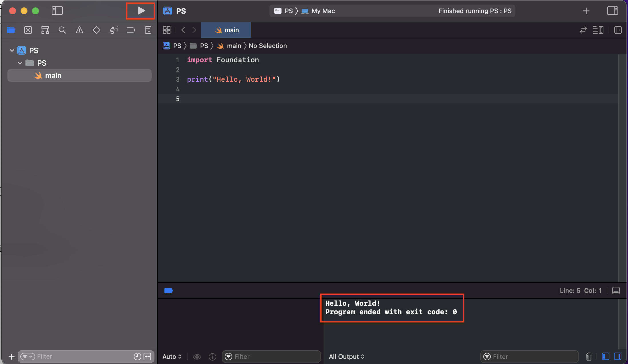This screenshot has height=364, width=628.
Task: Open the Report navigator icon
Action: 148,30
